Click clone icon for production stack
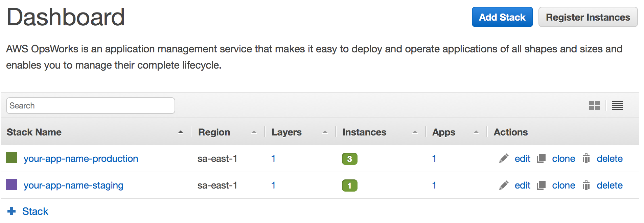The image size is (644, 223). coord(541,158)
